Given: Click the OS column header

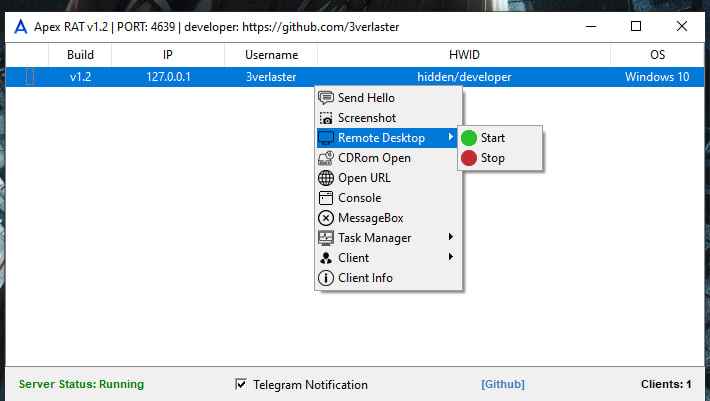Looking at the screenshot, I should 657,55.
